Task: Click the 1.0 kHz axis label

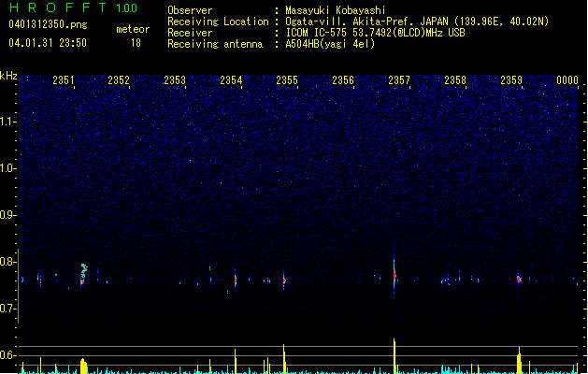Action: [7, 168]
